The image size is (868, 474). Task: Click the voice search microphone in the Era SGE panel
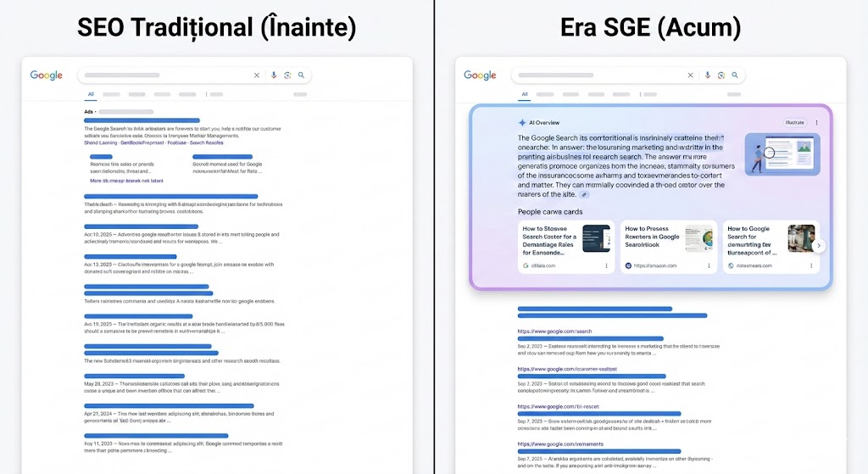click(708, 75)
